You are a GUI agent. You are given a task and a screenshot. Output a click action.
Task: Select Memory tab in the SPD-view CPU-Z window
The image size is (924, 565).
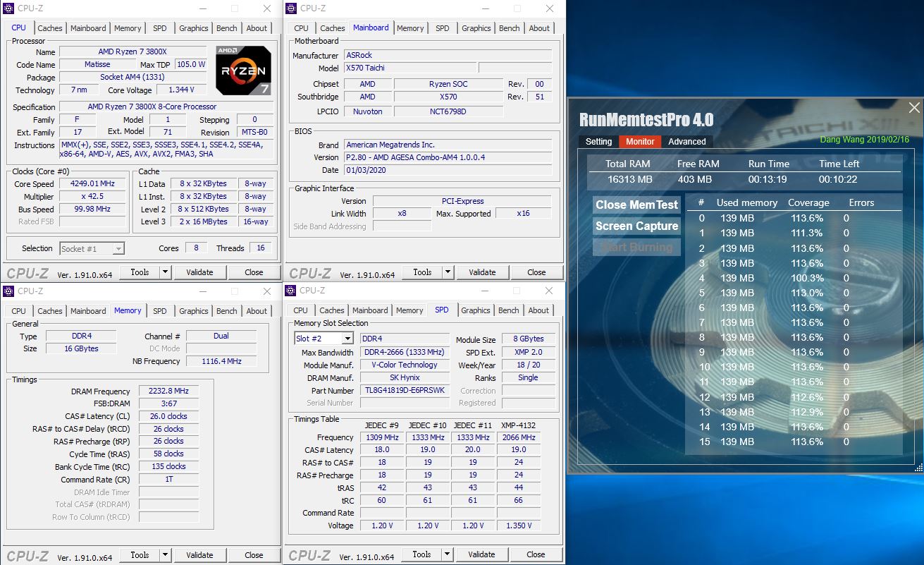click(409, 310)
